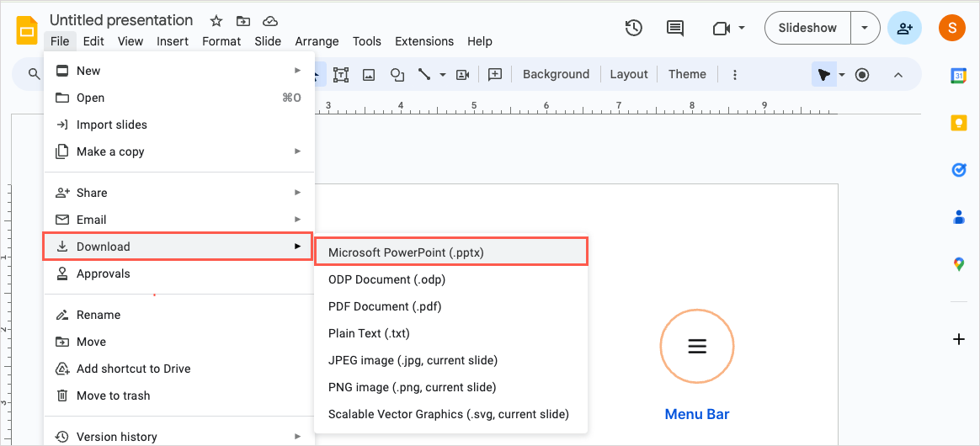Click the Google Slides home logo
Viewport: 980px width, 446px height.
(x=27, y=30)
